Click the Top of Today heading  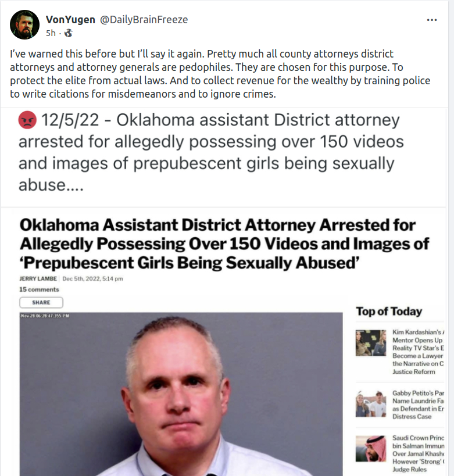[389, 311]
